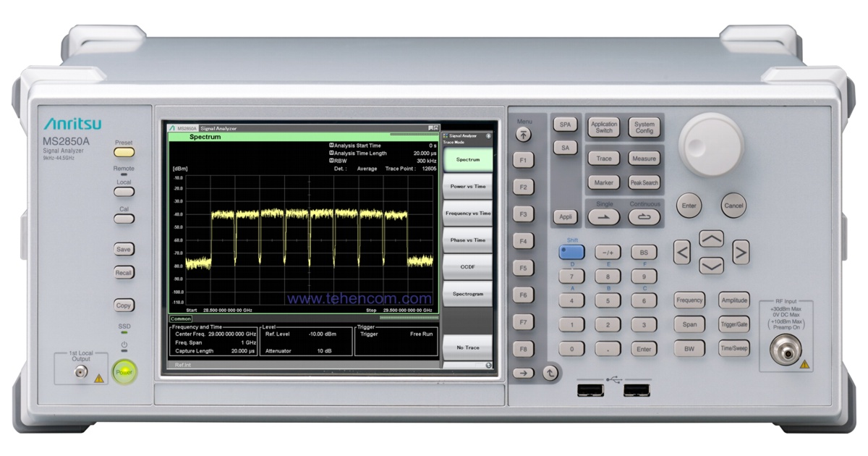Push the F4 function key

pyautogui.click(x=524, y=240)
